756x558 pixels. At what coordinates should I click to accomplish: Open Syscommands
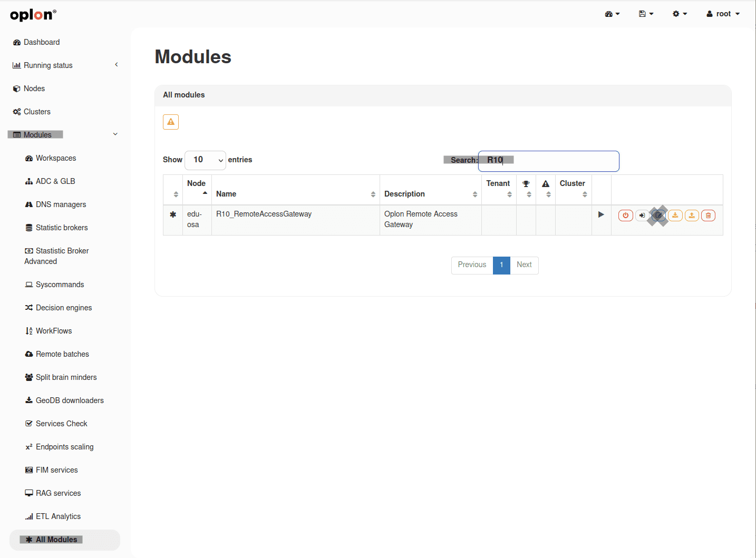54,285
